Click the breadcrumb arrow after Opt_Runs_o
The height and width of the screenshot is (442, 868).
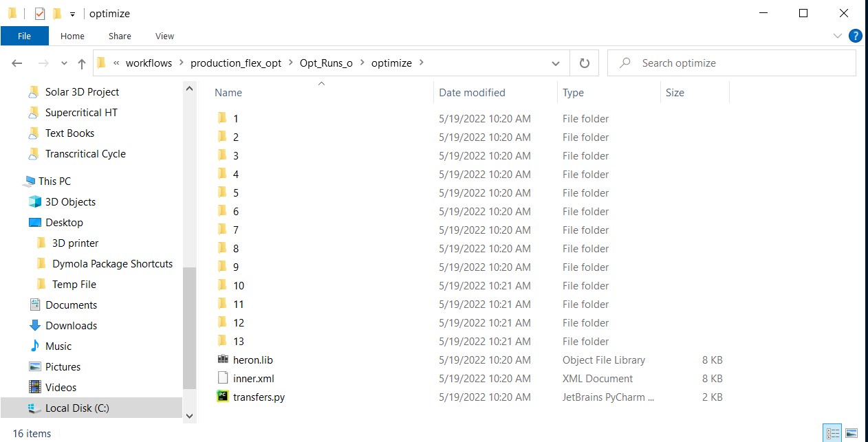tap(363, 63)
